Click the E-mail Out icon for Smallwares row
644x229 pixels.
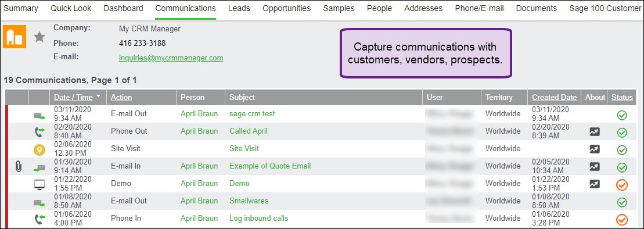39,203
